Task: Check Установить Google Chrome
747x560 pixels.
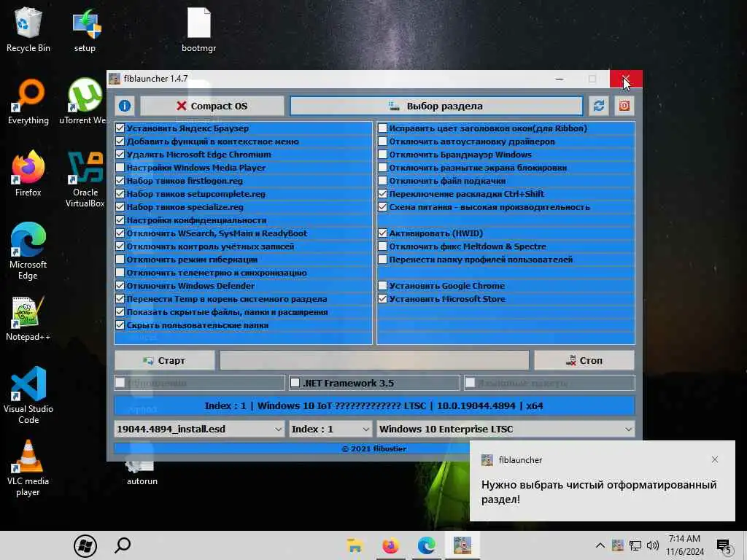Action: point(382,286)
